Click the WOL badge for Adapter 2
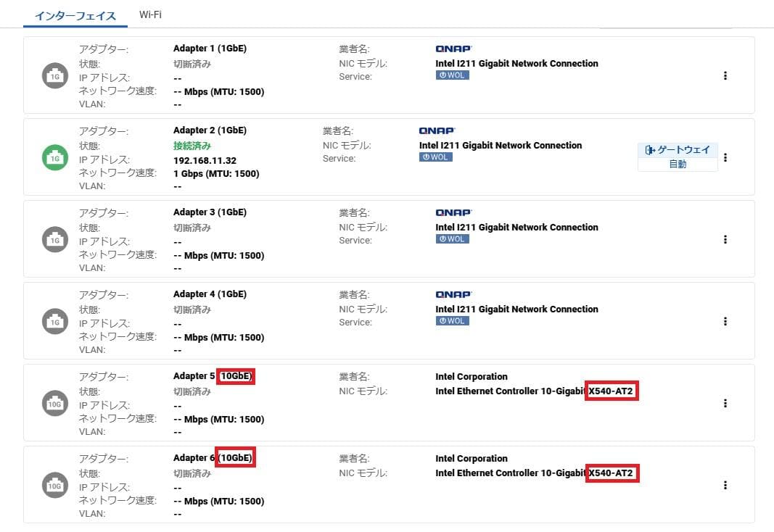This screenshot has height=532, width=774. 435,157
